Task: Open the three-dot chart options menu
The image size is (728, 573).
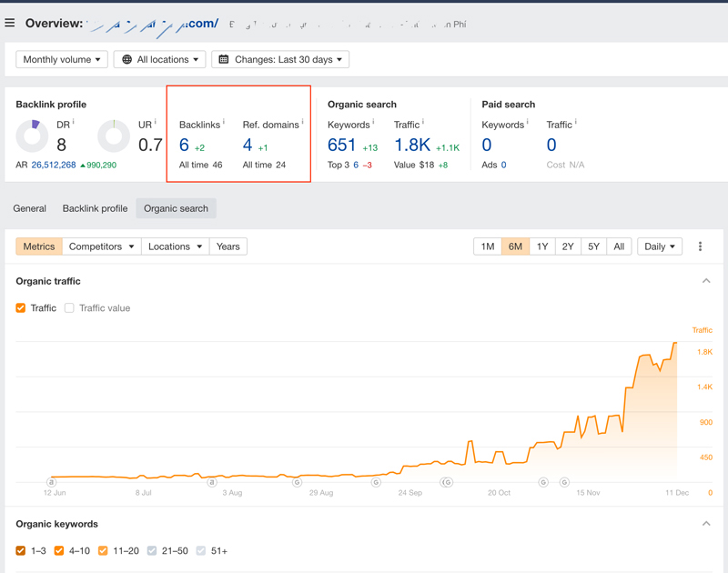Action: click(700, 246)
